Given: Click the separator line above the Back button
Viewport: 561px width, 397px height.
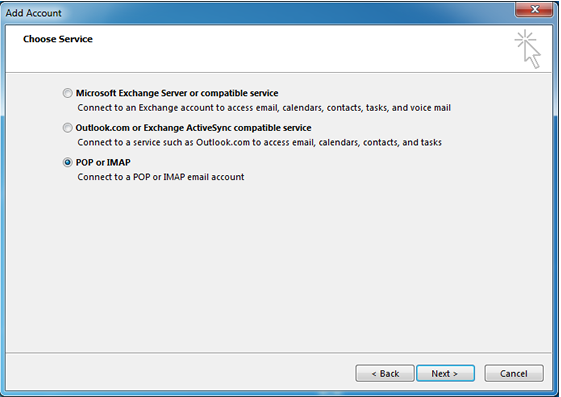Looking at the screenshot, I should 278,353.
